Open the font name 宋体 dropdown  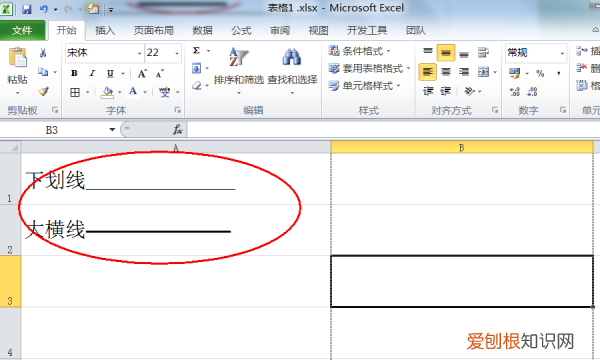point(139,53)
